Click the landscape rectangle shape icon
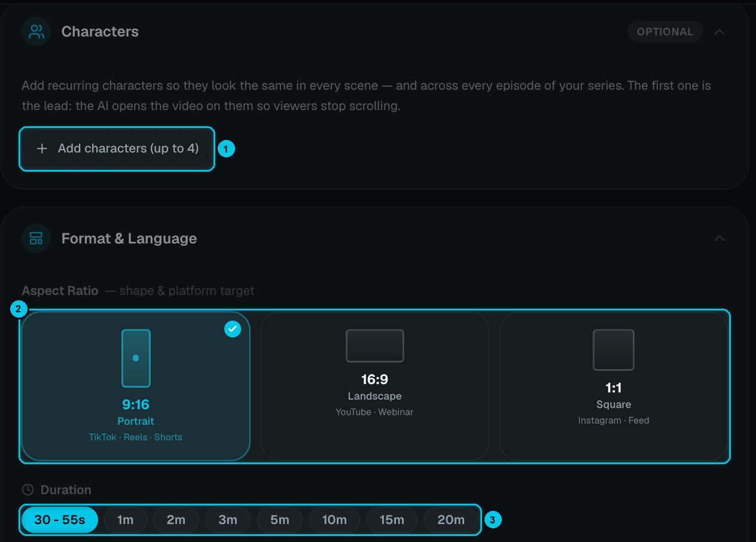The width and height of the screenshot is (756, 542). (375, 346)
